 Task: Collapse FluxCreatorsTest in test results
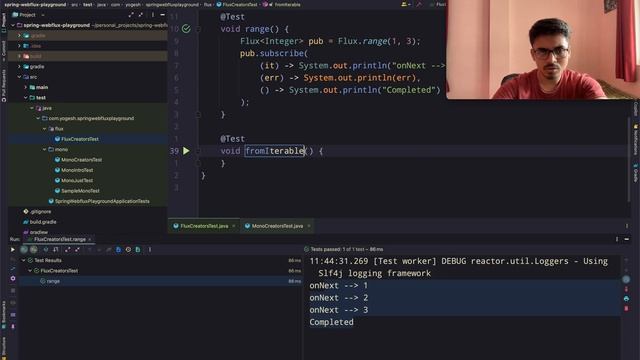click(x=30, y=271)
